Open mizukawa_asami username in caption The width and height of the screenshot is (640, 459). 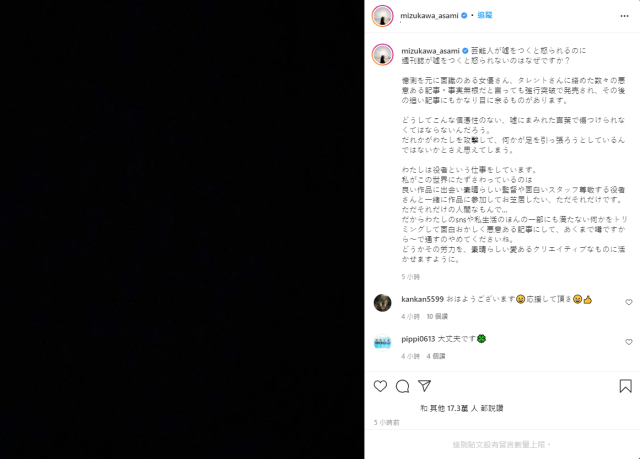tap(430, 51)
